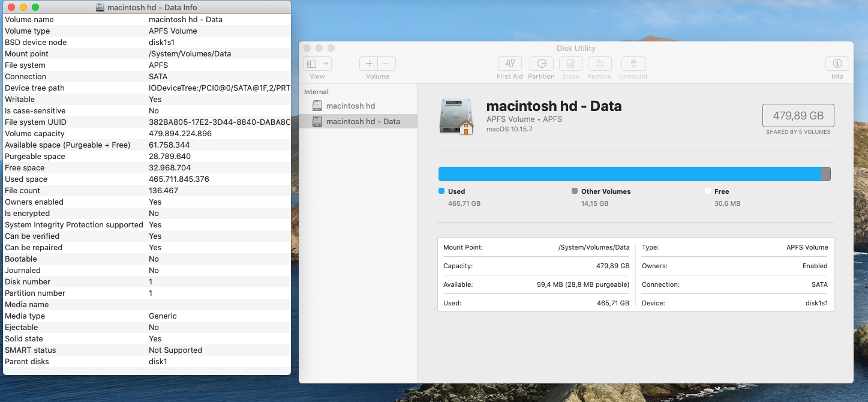The image size is (868, 402).
Task: Click the "Solid state" row label
Action: coord(24,339)
